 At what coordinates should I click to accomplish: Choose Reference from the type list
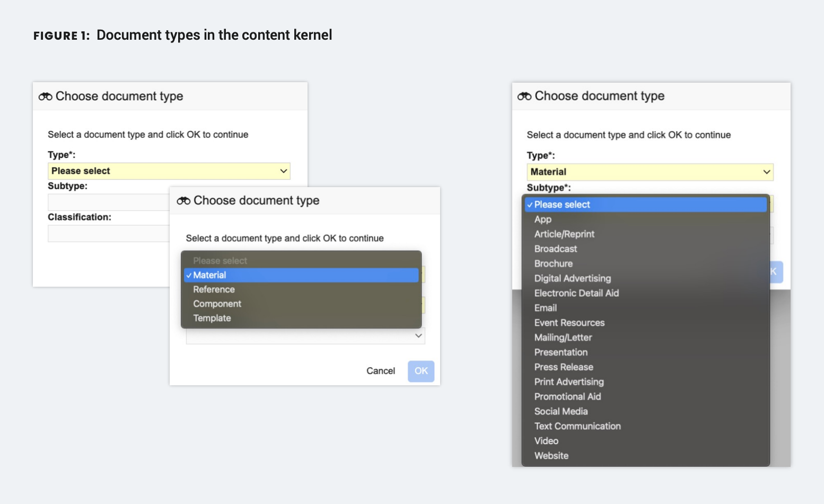point(214,289)
